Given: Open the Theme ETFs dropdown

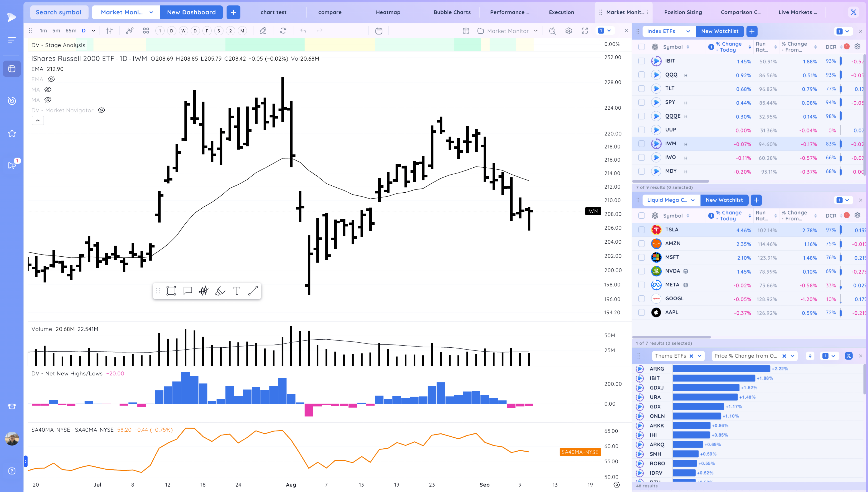Looking at the screenshot, I should tap(699, 356).
